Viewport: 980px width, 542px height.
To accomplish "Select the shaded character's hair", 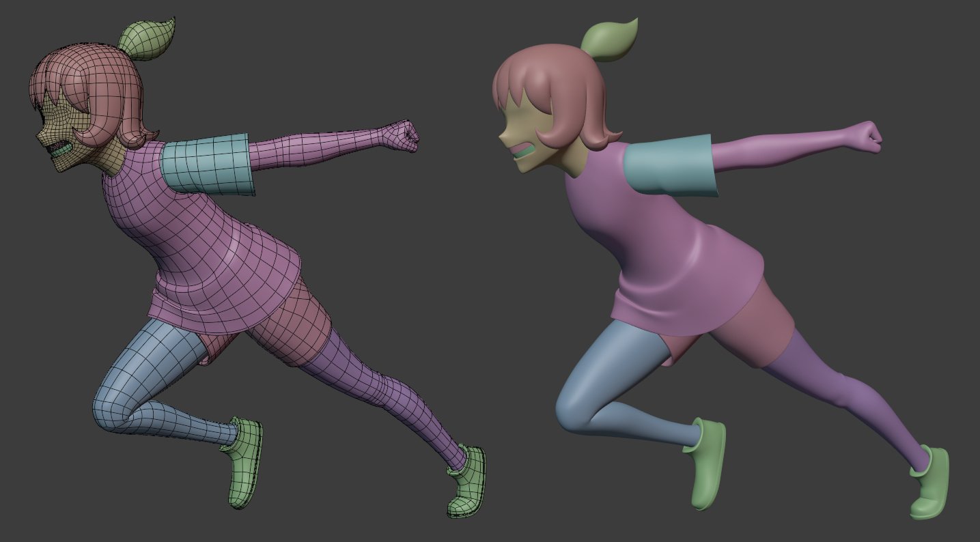I will coord(560,75).
